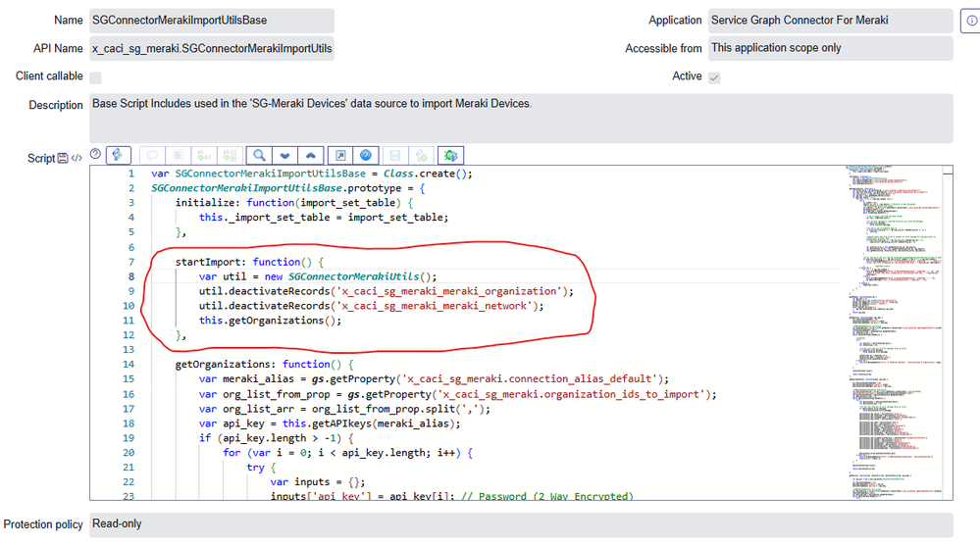This screenshot has width=980, height=547.
Task: Click the script help circle icon
Action: point(95,154)
